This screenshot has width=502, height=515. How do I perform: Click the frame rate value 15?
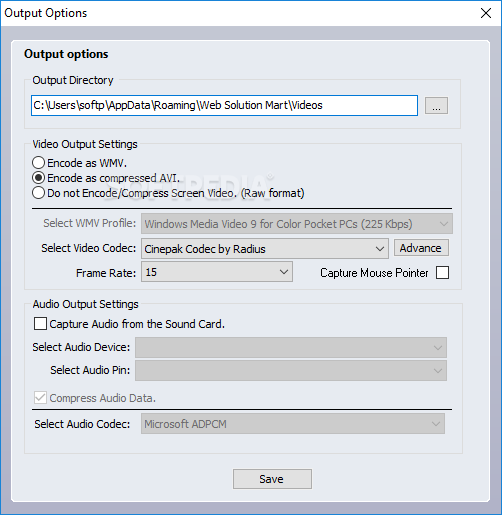(151, 272)
